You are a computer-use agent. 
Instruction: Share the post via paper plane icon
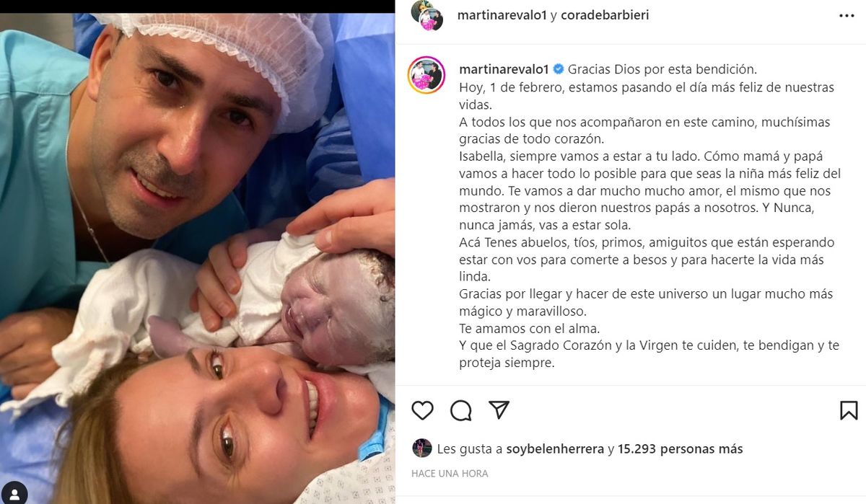pos(499,410)
